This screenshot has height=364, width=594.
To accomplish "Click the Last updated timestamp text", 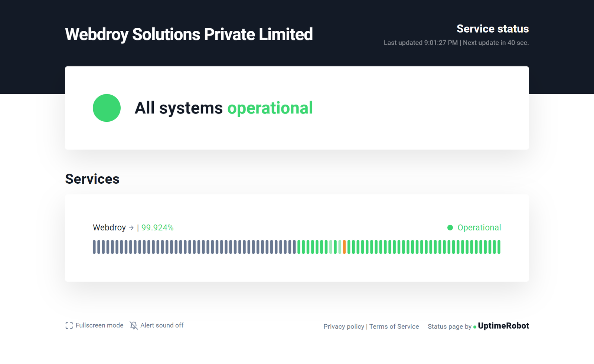I will click(421, 43).
